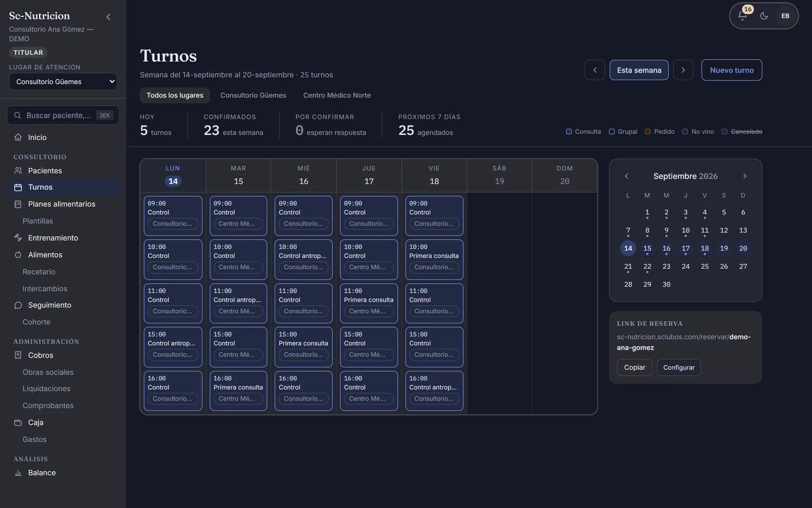Toggle the Grupal legend checkbox

[612, 132]
